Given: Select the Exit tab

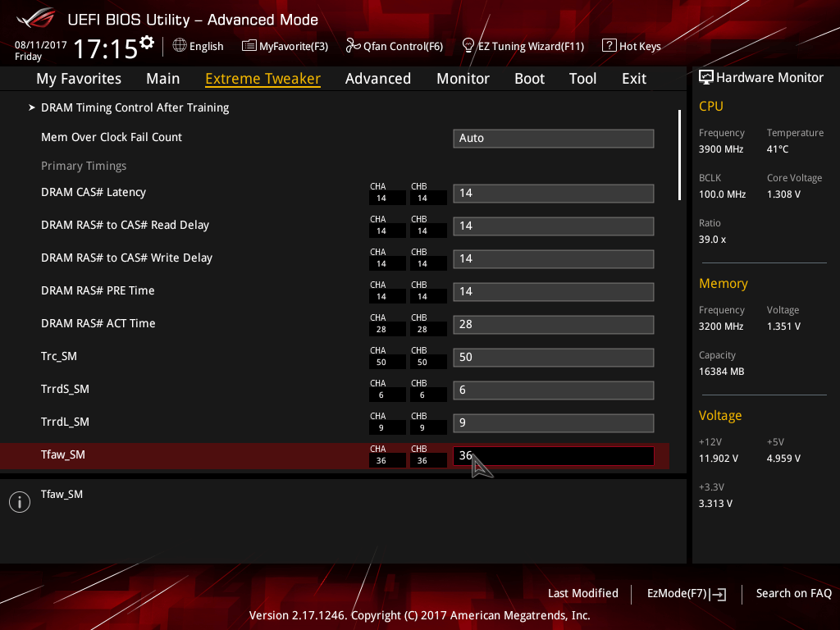Looking at the screenshot, I should click(x=634, y=79).
